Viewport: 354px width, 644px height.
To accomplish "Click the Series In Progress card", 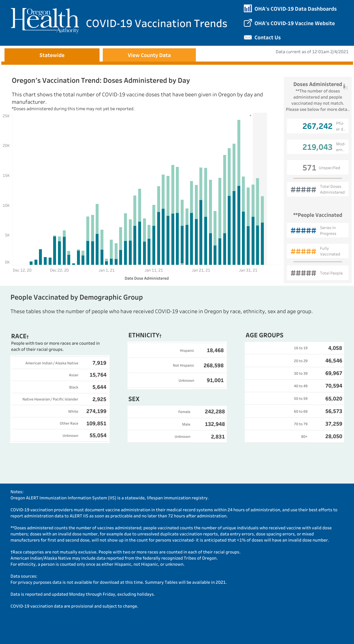I will pyautogui.click(x=317, y=230).
